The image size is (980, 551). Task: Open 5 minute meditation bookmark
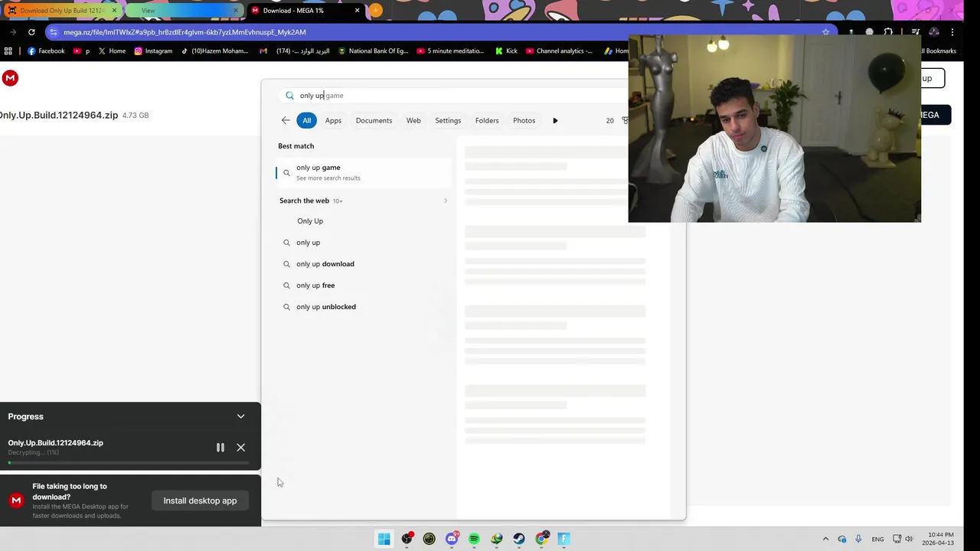tap(451, 51)
